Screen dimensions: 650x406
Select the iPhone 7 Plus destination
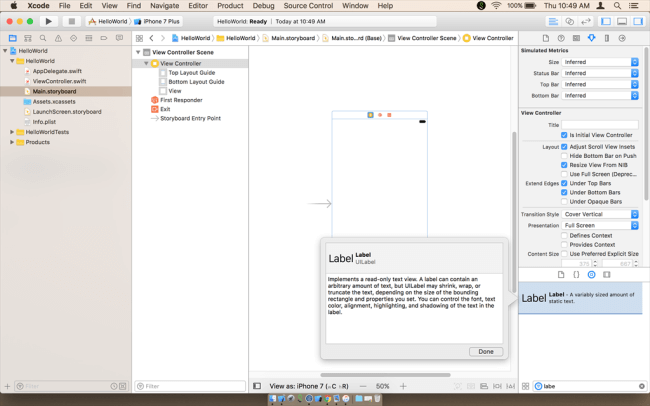coord(157,21)
